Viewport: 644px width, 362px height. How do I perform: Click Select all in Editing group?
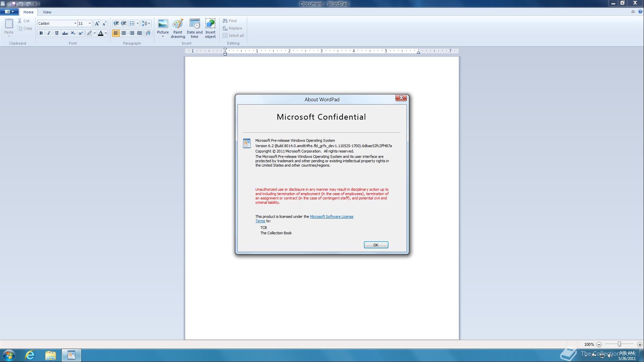(233, 36)
